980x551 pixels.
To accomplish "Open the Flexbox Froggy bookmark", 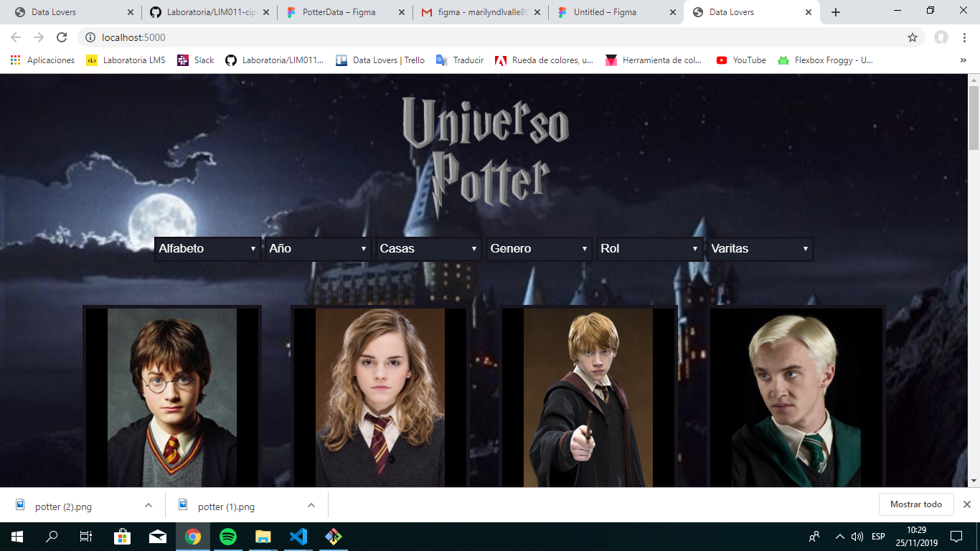I will [826, 60].
